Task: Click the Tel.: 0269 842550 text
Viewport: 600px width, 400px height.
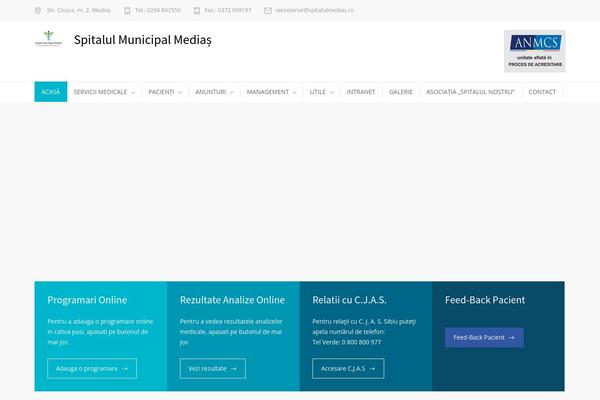Action: click(158, 10)
